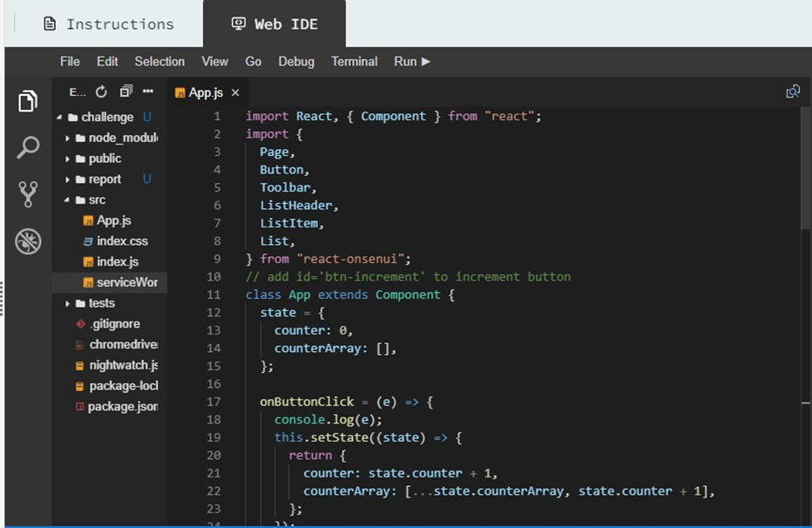Click the editor vertical scrollbar
The height and width of the screenshot is (528, 812).
coord(805,168)
